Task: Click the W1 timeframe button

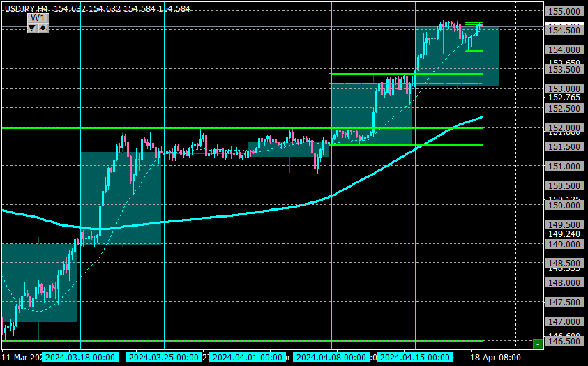Action: point(38,18)
